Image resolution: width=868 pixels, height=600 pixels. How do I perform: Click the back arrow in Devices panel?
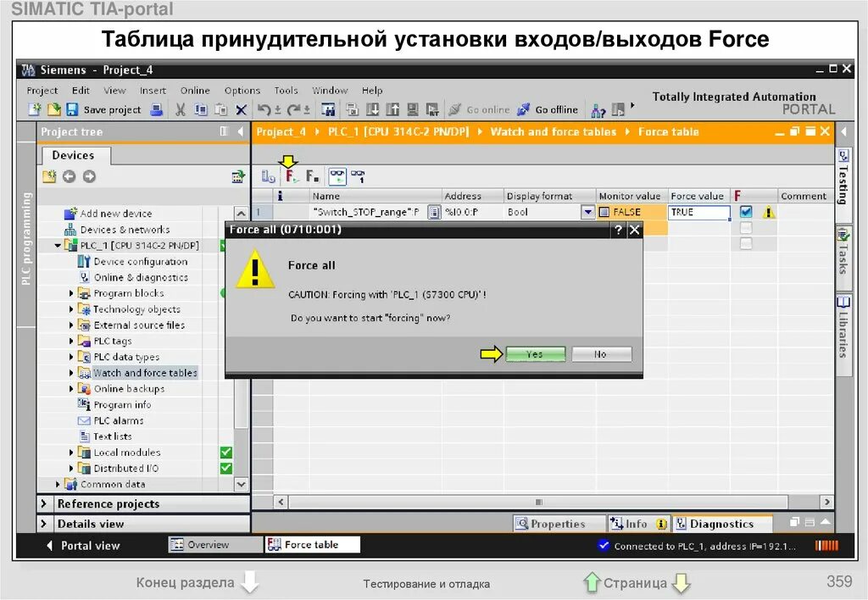click(x=70, y=176)
